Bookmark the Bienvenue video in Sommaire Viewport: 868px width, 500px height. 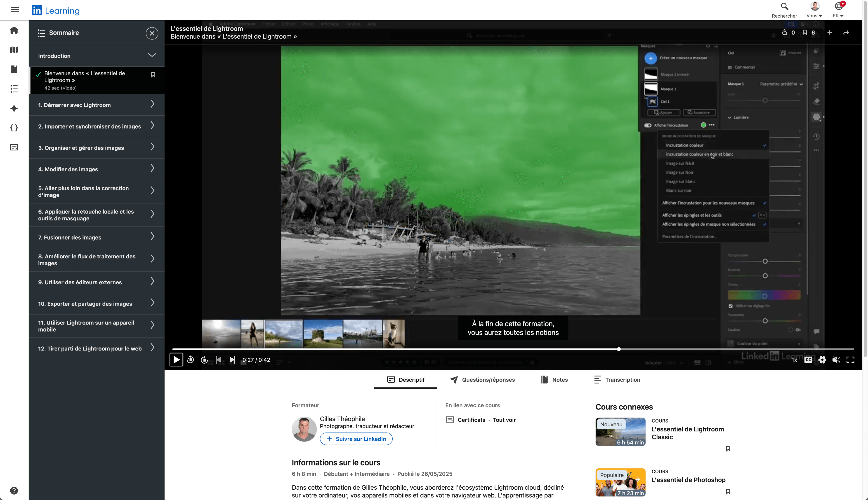[x=153, y=75]
